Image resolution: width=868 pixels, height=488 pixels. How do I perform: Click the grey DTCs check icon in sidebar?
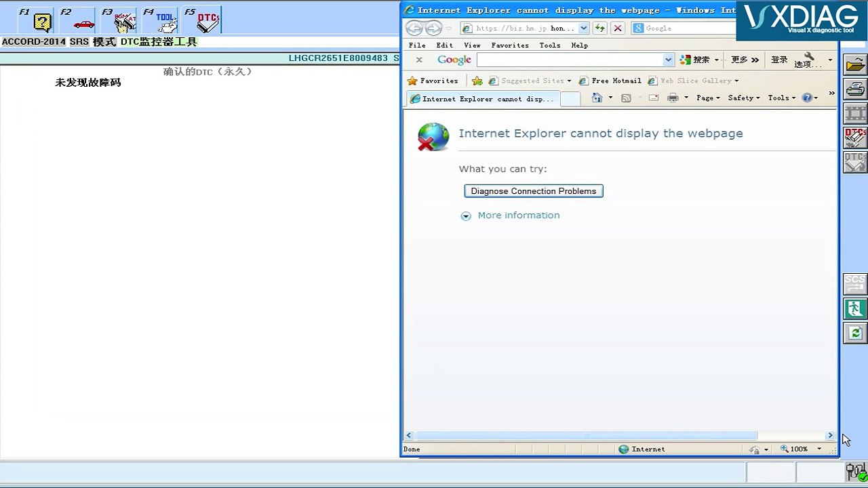[x=855, y=162]
